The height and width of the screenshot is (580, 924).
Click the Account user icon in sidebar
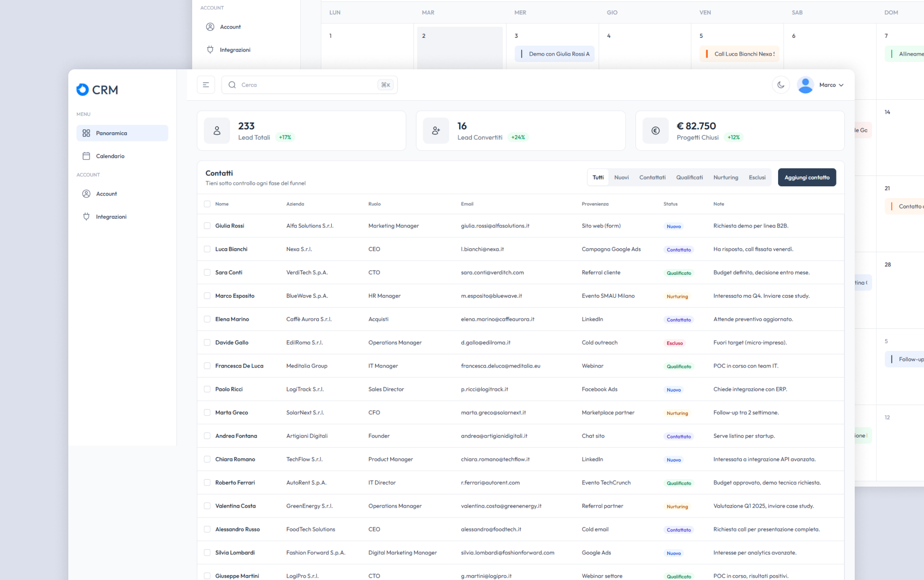click(x=87, y=194)
